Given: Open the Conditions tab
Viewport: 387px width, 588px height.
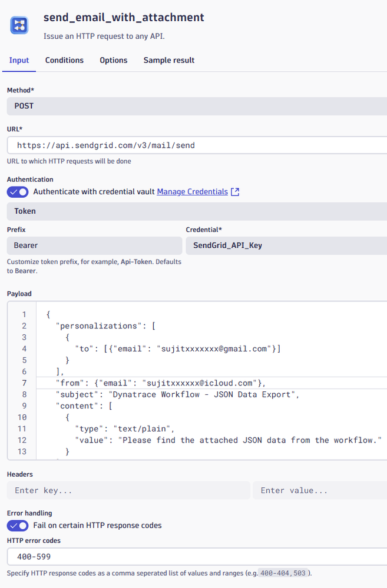Looking at the screenshot, I should click(64, 61).
